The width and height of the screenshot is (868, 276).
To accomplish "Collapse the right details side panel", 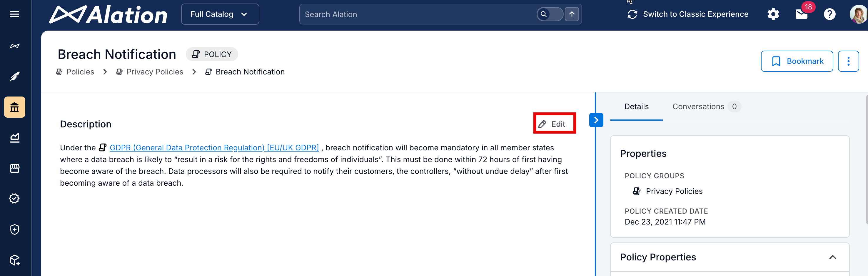I will (596, 120).
